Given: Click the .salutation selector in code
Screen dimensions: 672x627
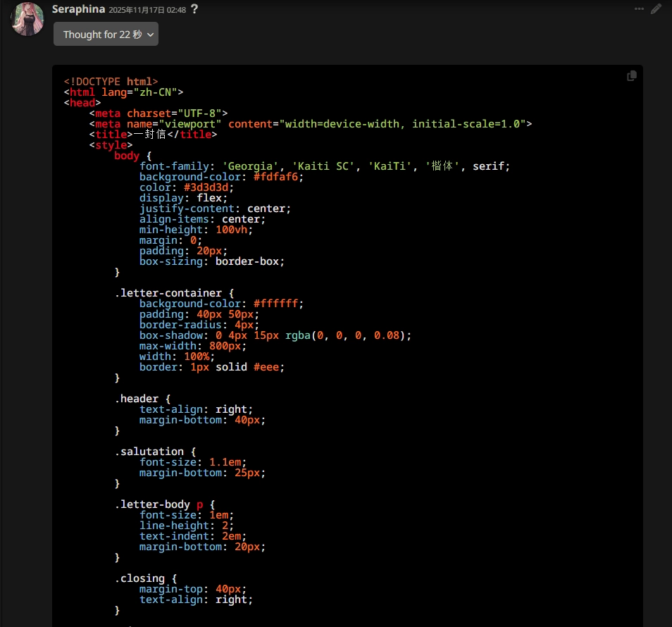Looking at the screenshot, I should coord(151,452).
